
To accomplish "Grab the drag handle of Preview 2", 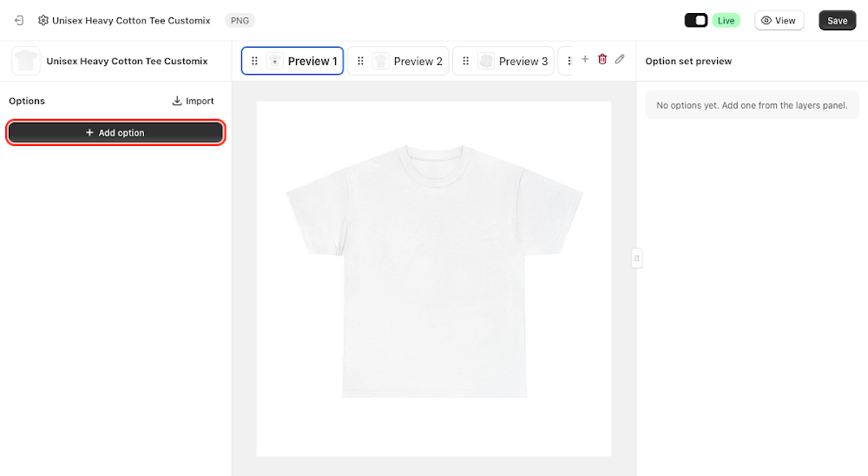I will pyautogui.click(x=360, y=61).
